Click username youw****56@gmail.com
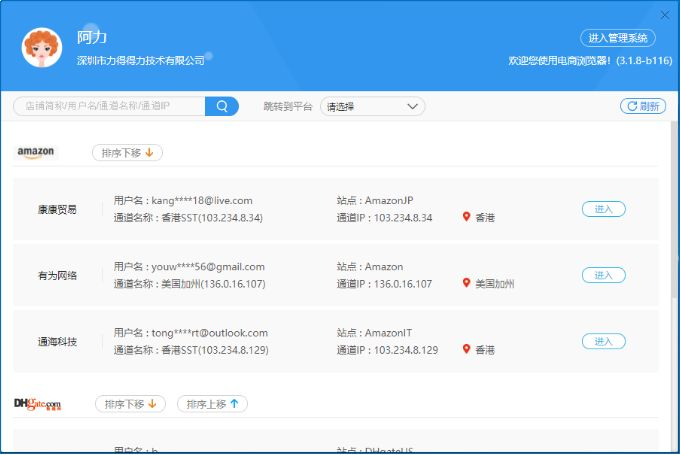 [x=208, y=267]
